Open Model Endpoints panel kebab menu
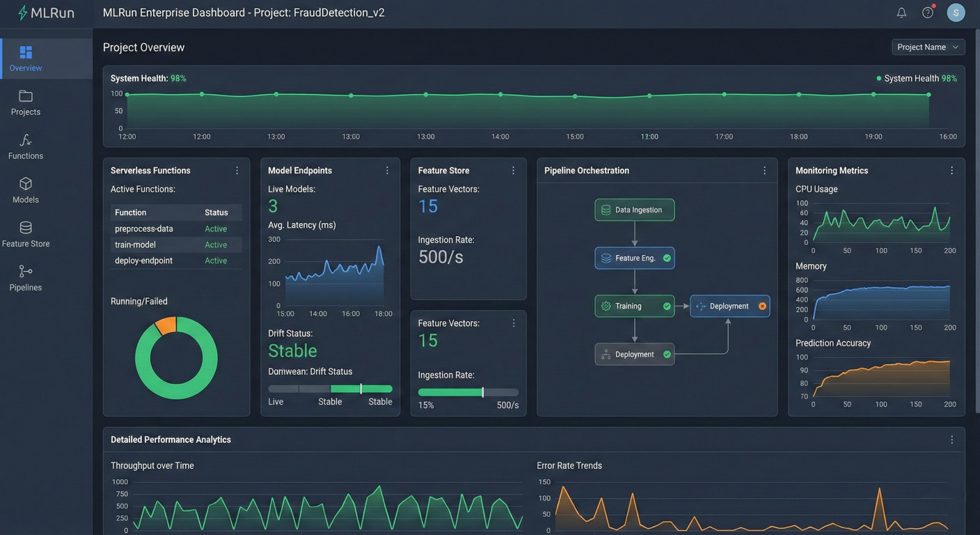This screenshot has width=980, height=535. pos(387,171)
